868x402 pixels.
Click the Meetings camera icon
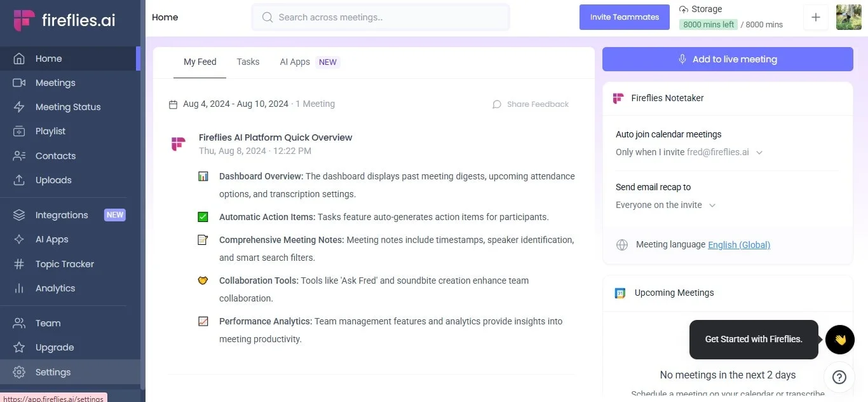pyautogui.click(x=19, y=83)
